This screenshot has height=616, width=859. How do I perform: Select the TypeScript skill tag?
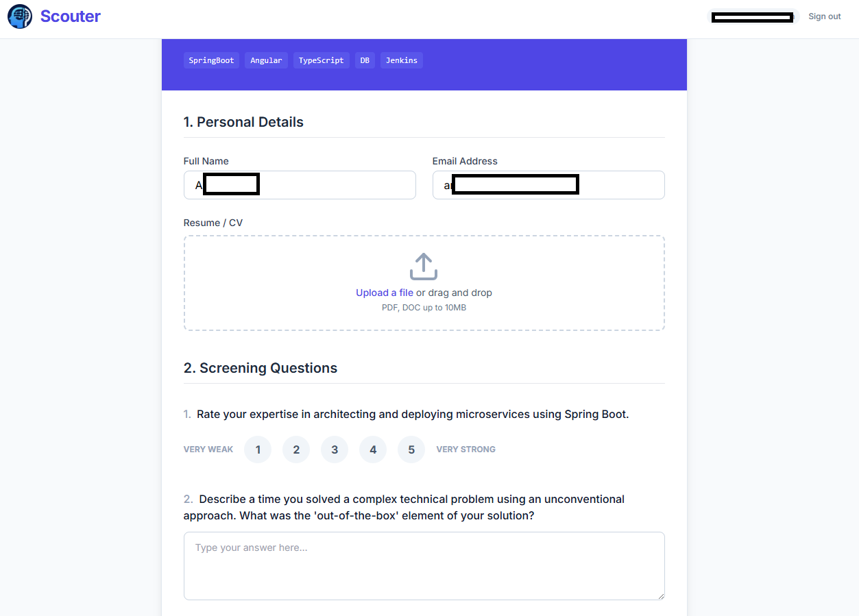[x=321, y=60]
